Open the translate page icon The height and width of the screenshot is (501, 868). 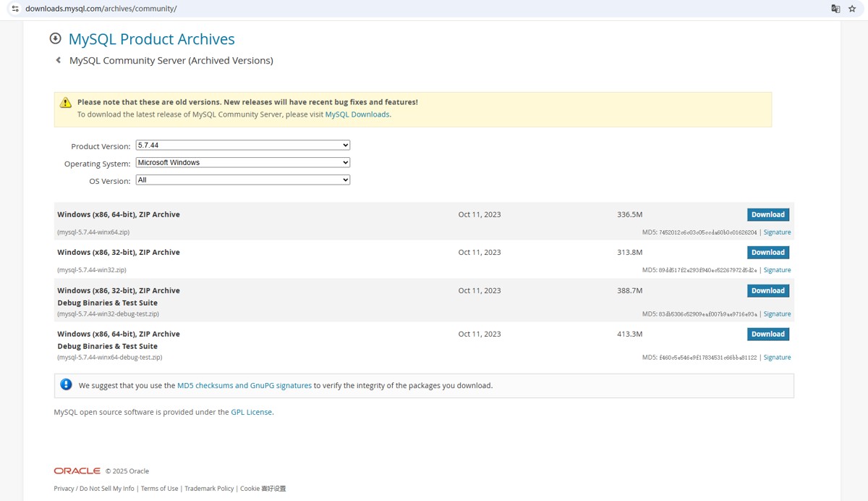pos(835,9)
